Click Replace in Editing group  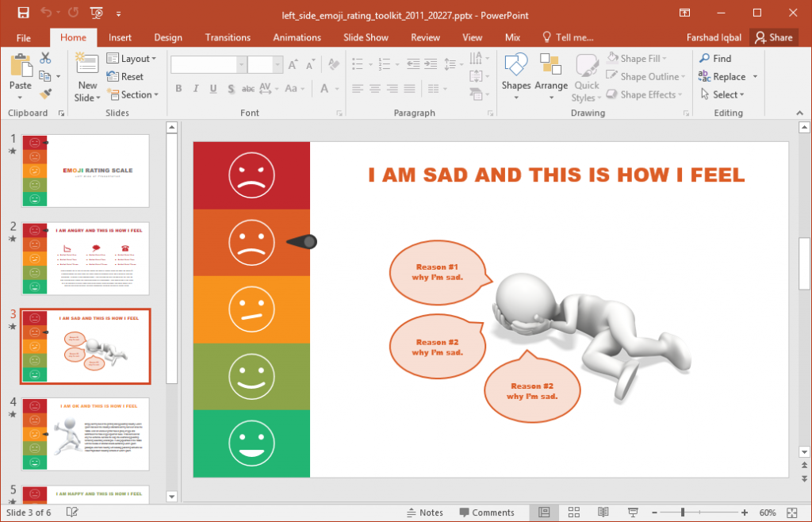(x=722, y=77)
